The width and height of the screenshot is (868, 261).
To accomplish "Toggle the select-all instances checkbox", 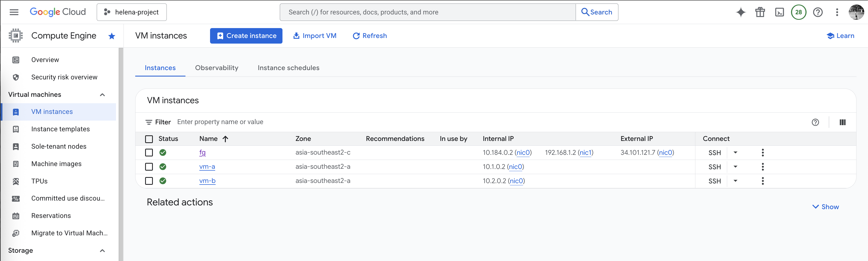I will point(149,139).
